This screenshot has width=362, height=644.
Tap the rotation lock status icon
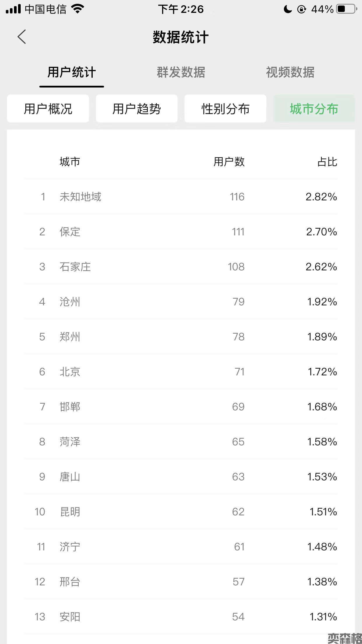(x=301, y=9)
